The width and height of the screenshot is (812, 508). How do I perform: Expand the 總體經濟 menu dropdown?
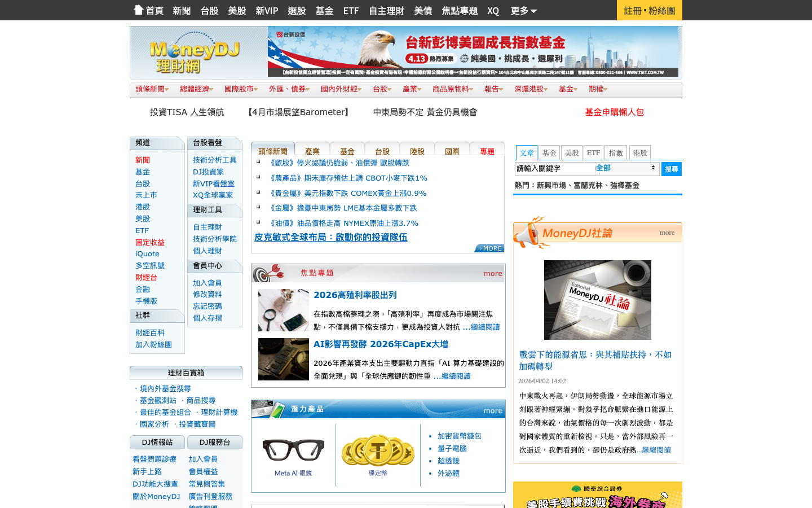197,89
